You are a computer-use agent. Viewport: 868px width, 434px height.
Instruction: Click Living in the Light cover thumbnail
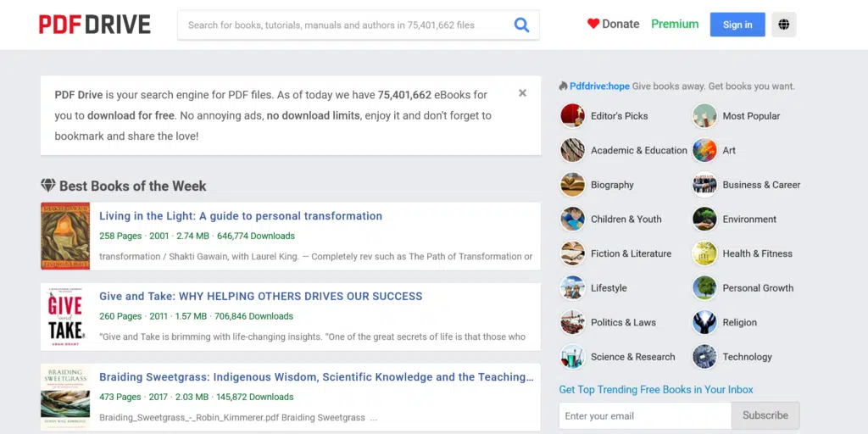65,236
